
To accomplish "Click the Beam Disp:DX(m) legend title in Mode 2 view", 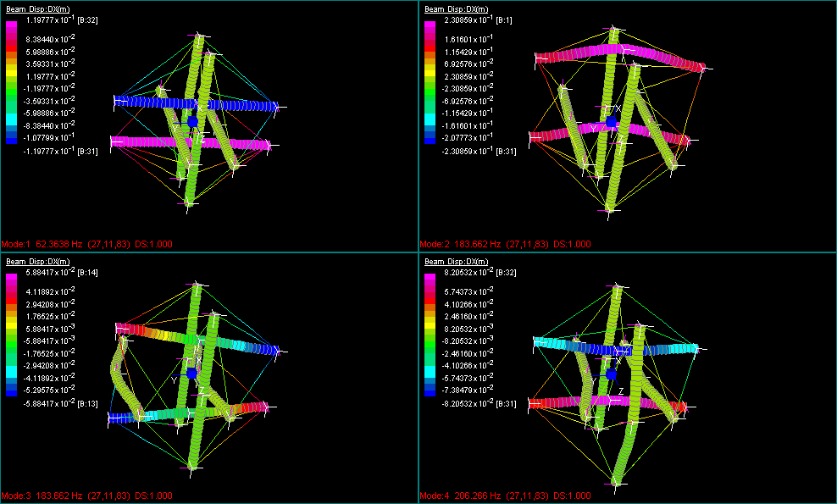I will (x=457, y=8).
